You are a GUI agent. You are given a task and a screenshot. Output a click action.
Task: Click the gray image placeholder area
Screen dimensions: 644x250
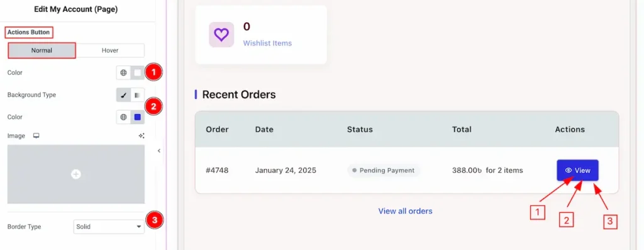[x=76, y=174]
